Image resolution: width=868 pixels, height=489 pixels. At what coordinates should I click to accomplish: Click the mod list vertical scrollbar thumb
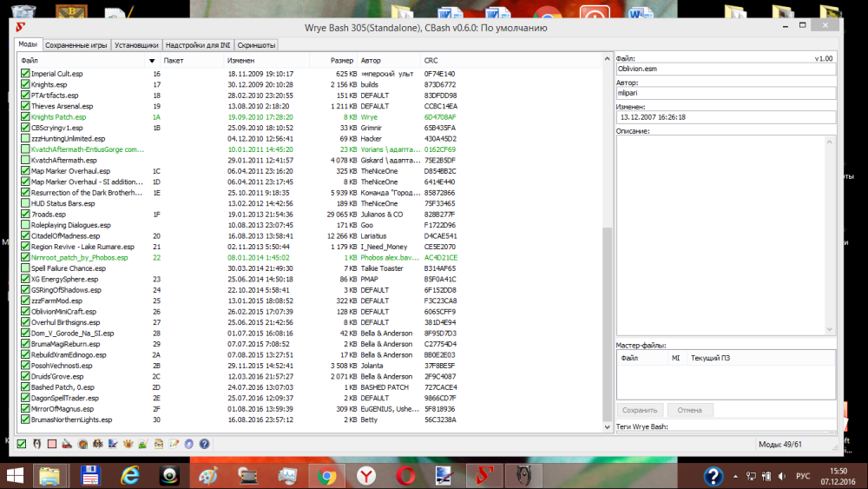[608, 324]
